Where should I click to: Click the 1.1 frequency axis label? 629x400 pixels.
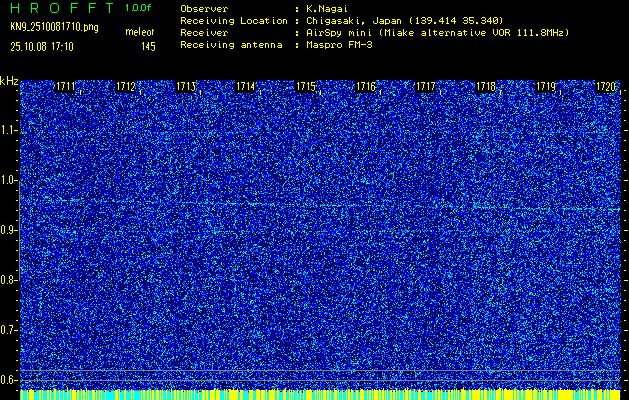9,130
